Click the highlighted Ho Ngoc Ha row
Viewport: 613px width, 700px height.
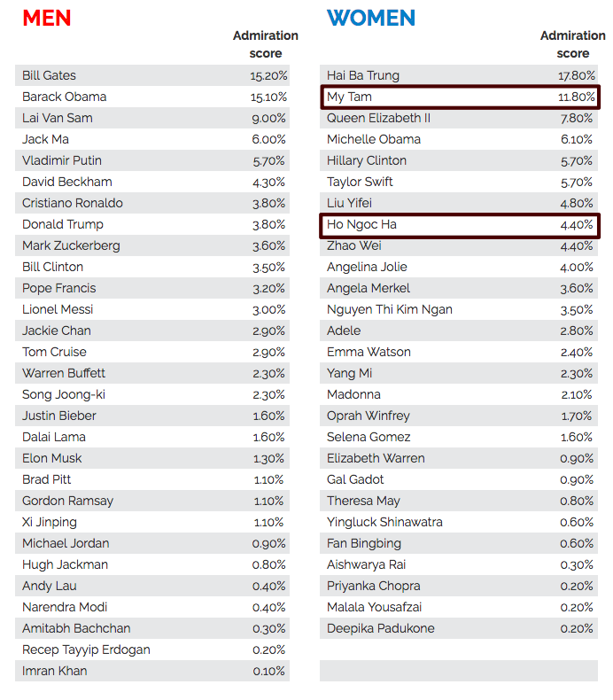[x=461, y=224]
